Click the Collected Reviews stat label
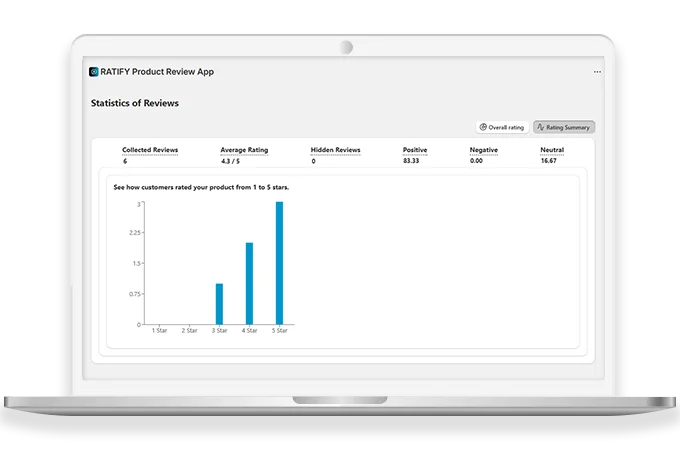 pos(150,150)
